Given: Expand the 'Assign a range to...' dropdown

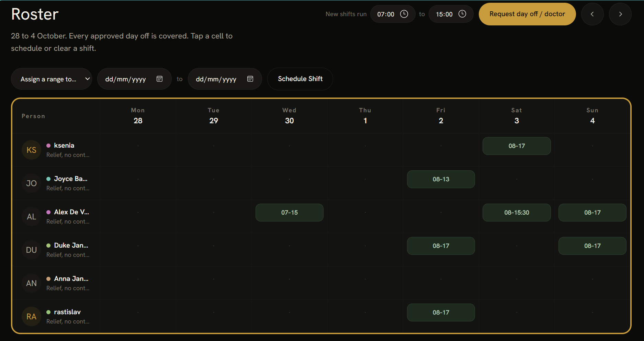Looking at the screenshot, I should click(52, 79).
